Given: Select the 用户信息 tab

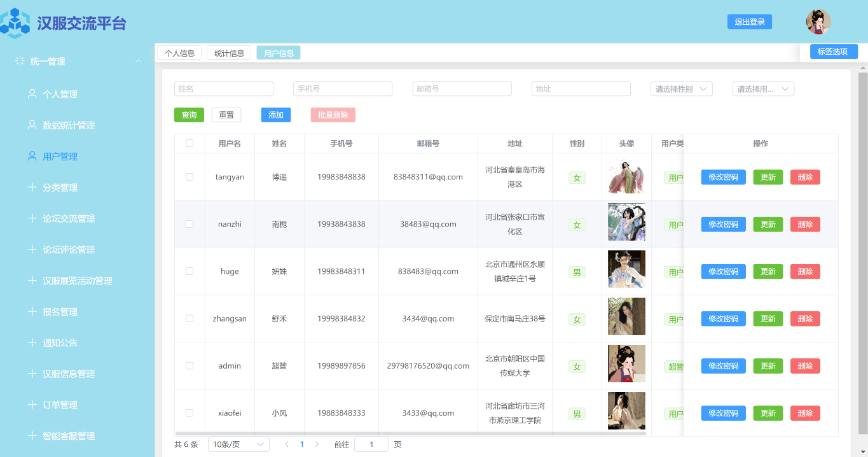Looking at the screenshot, I should point(279,53).
